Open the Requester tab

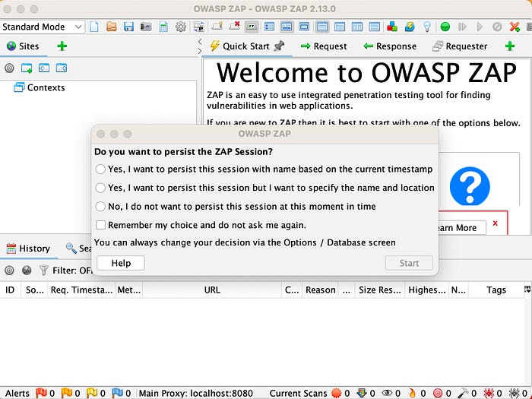(460, 46)
